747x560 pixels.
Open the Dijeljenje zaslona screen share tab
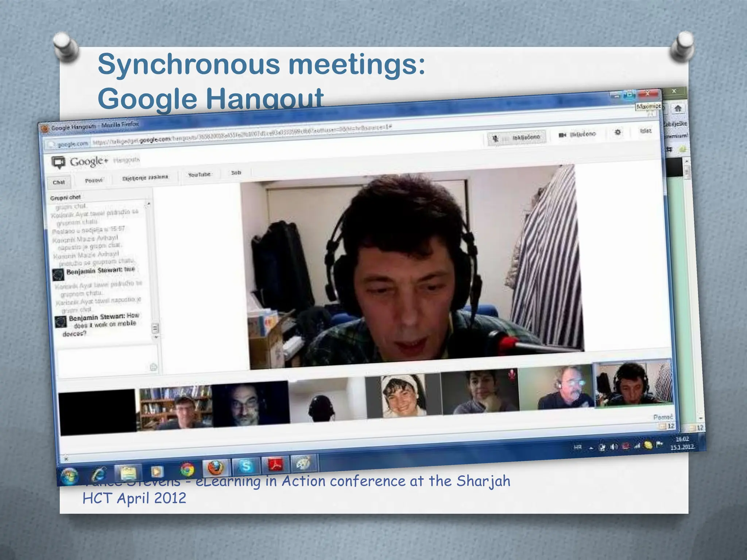(x=145, y=177)
